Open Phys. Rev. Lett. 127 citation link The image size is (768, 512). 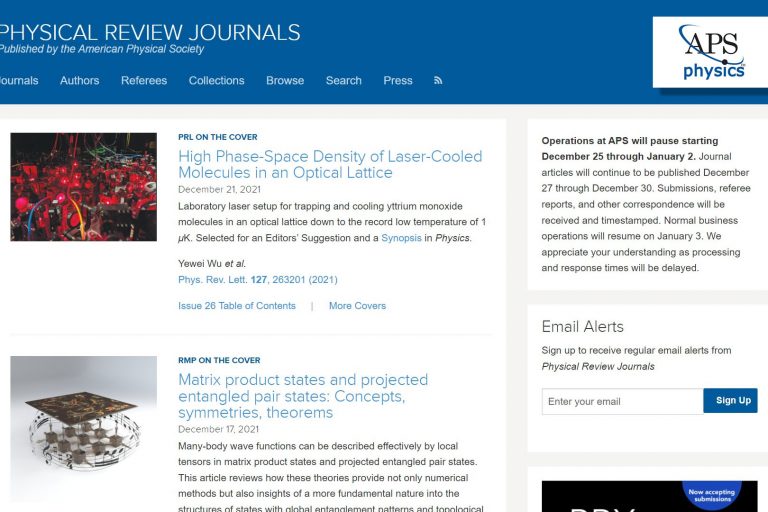[x=257, y=280]
